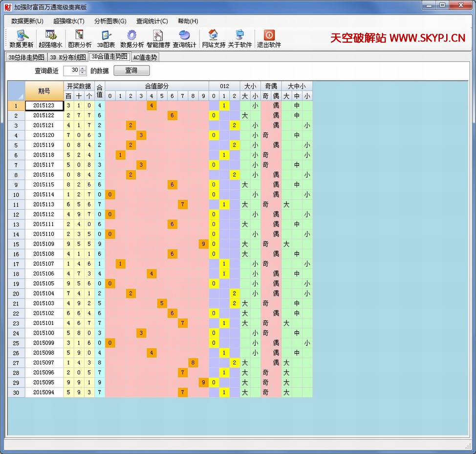Select the 期号 column header
The image size is (476, 454).
click(44, 91)
